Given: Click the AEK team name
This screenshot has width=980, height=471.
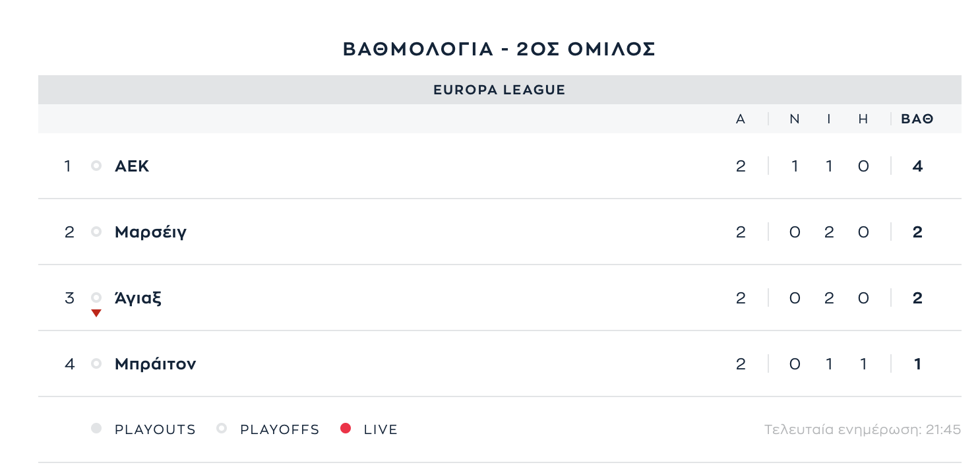Looking at the screenshot, I should click(132, 166).
